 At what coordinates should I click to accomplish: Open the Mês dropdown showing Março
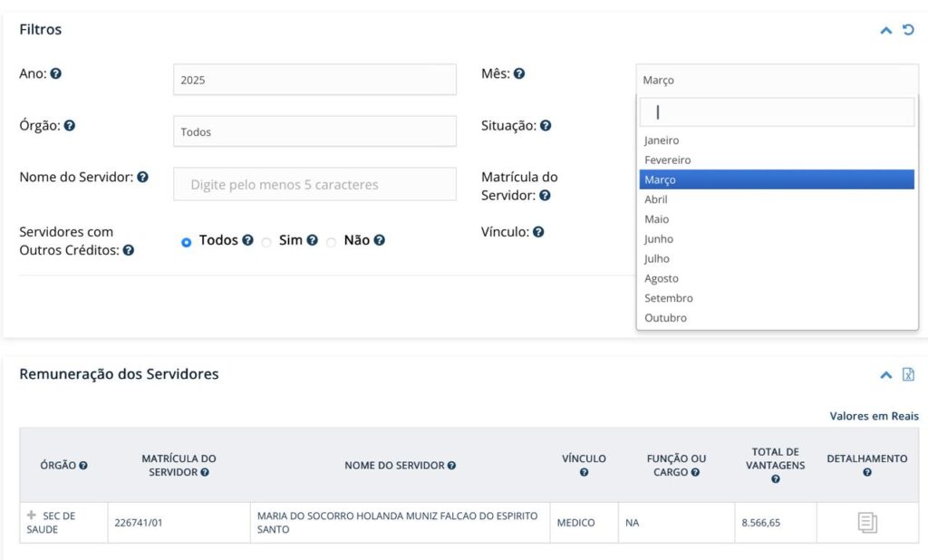(777, 80)
